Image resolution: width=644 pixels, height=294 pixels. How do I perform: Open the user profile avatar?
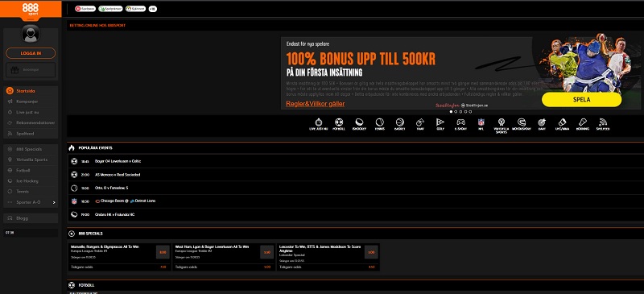pos(31,34)
